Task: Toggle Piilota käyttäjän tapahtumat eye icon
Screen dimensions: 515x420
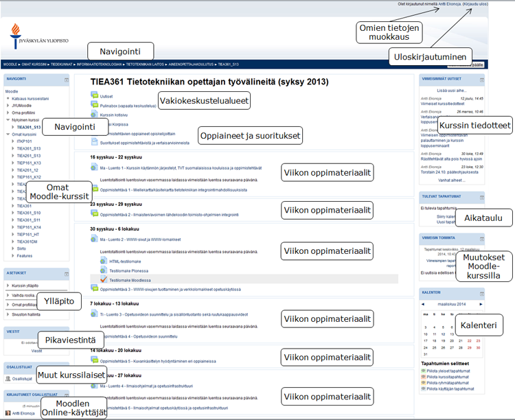Action: click(424, 389)
